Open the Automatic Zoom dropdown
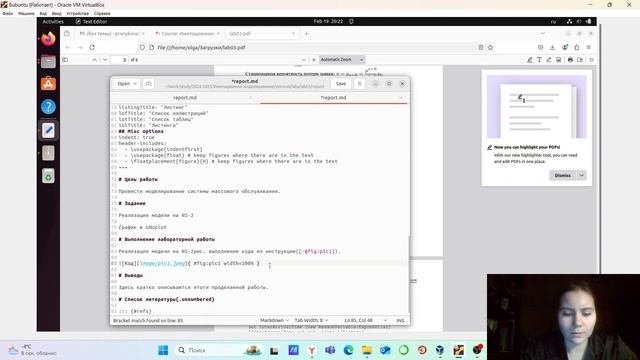This screenshot has width=640, height=360. click(342, 60)
